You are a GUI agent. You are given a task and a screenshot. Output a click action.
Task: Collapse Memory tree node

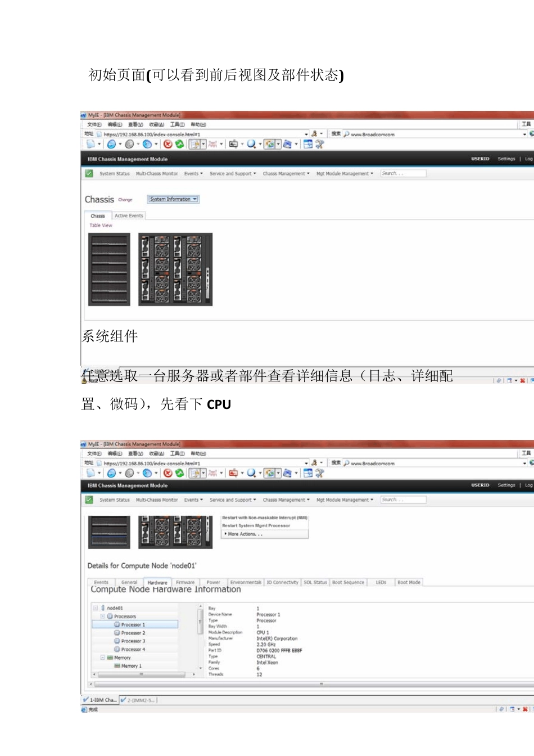102,657
